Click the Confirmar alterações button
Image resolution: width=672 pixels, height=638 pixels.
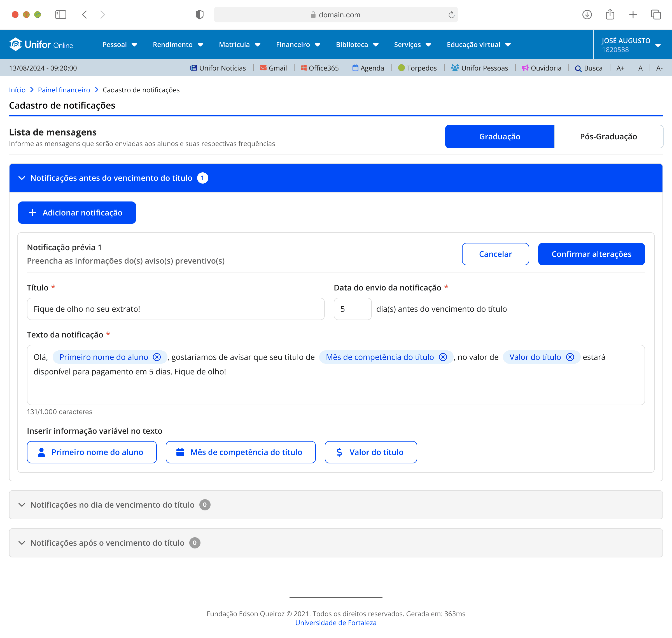[591, 254]
